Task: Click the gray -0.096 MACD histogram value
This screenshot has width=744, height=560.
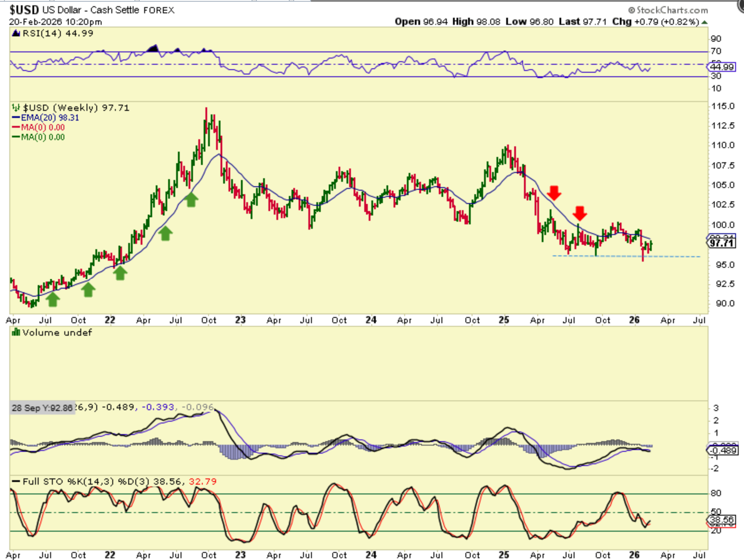Action: tap(198, 407)
